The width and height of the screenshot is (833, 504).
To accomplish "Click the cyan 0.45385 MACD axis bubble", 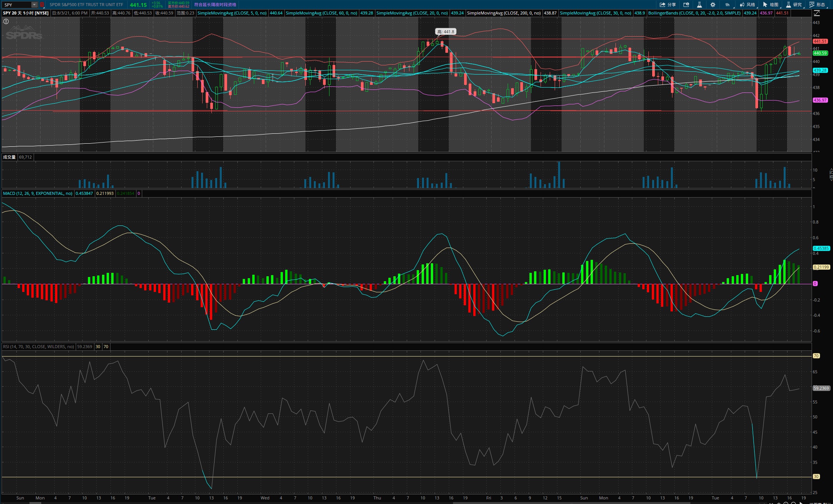I will click(x=821, y=248).
